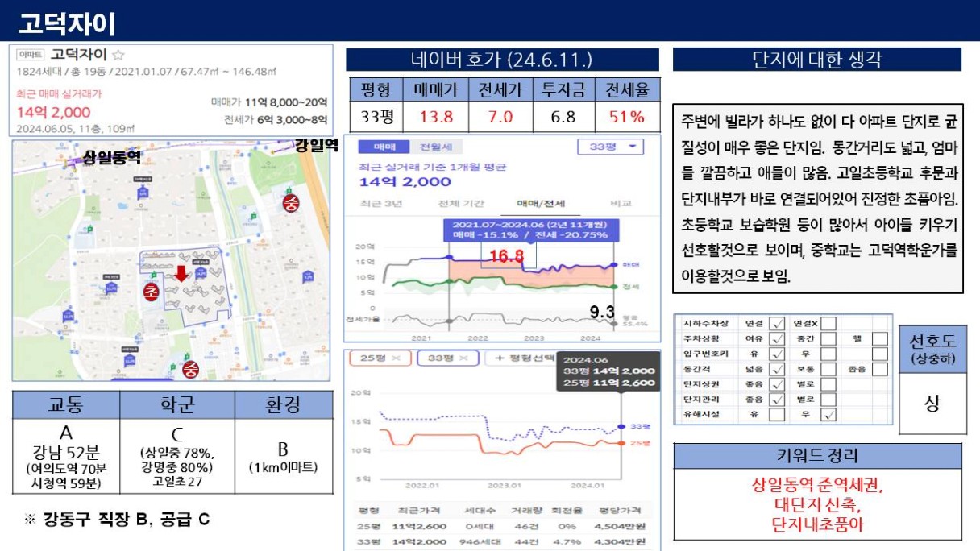Click the 환경 grade B cell
This screenshot has height=551, width=980.
[284, 455]
